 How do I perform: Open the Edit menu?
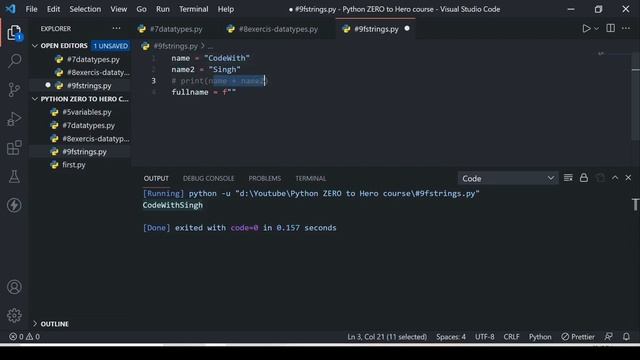pos(53,9)
